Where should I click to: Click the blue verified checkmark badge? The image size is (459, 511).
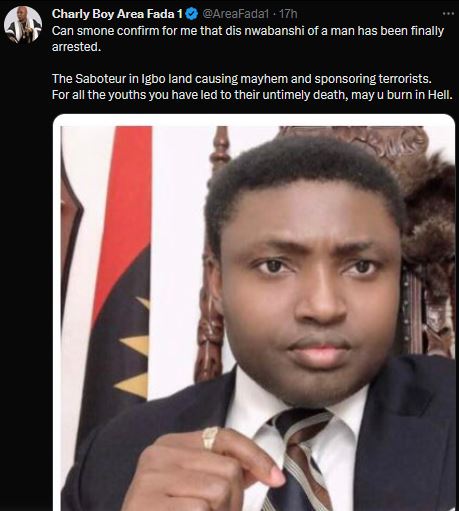point(192,14)
